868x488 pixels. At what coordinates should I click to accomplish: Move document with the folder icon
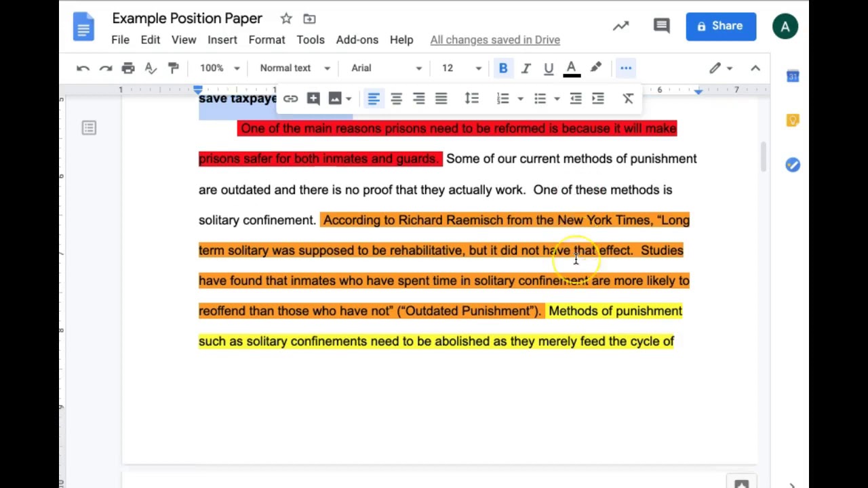click(309, 19)
